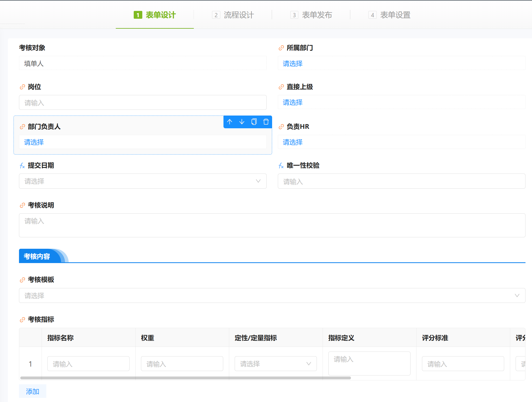This screenshot has width=532, height=402.
Task: Click the table's horizontal scrollbar
Action: point(185,378)
